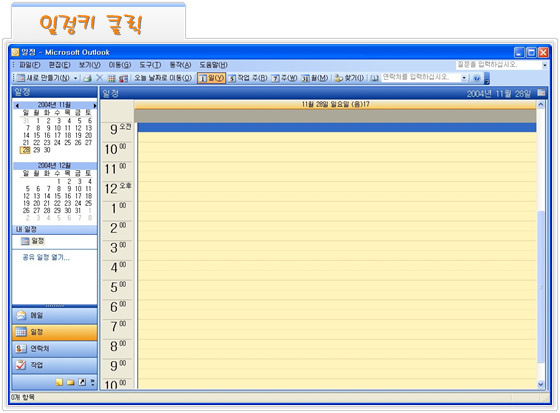Select December 31 in the mini calendar
Screen dimensions: 560x413
[x=78, y=211]
